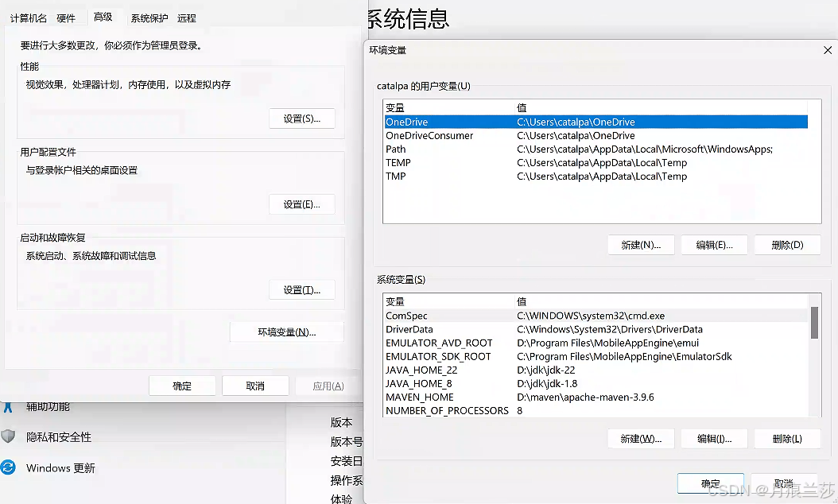Viewport: 838px width, 504px height.
Task: Select the ComSpec system variable
Action: click(x=596, y=316)
